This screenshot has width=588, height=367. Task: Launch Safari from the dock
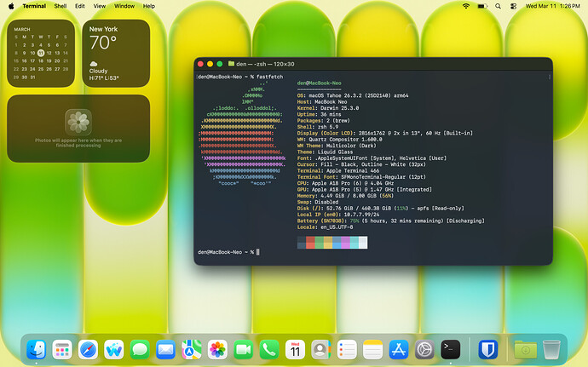[x=88, y=349]
